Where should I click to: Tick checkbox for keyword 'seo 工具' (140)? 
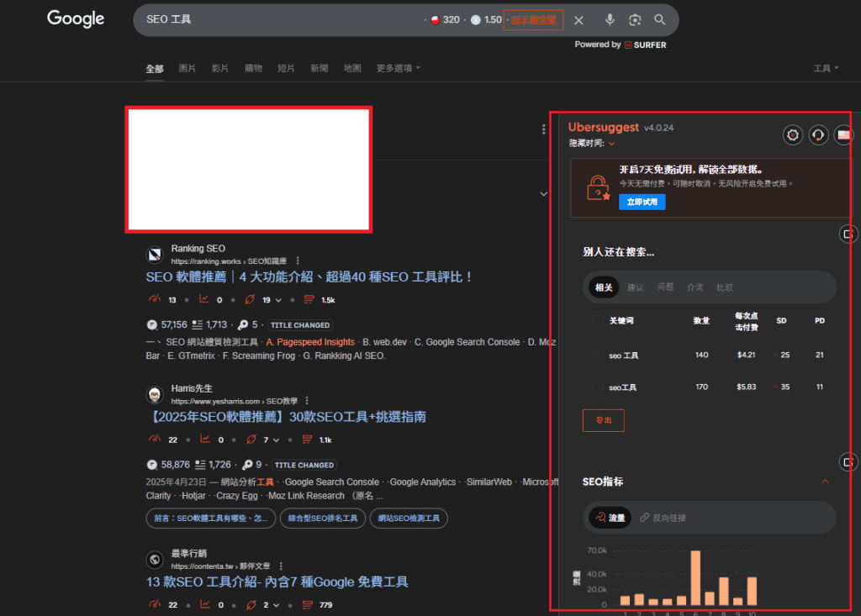tap(597, 355)
